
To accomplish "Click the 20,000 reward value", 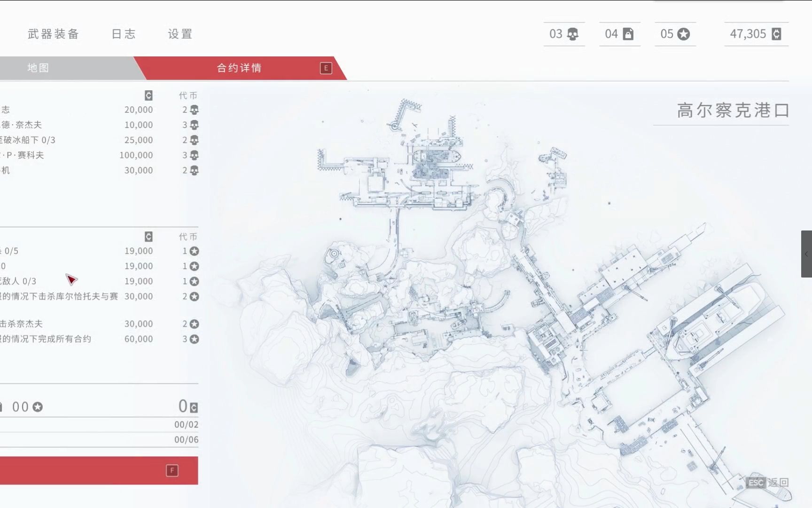I will pyautogui.click(x=139, y=110).
